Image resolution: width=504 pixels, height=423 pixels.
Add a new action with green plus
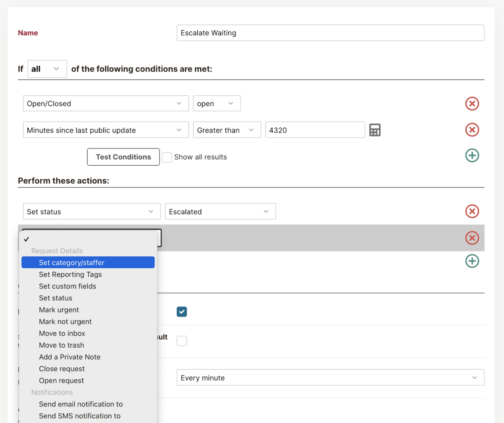pos(472,261)
